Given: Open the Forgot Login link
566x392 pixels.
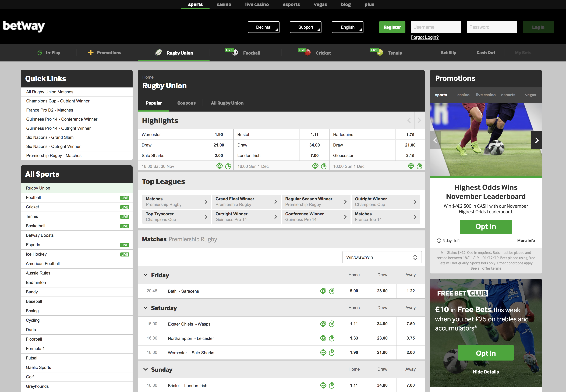Looking at the screenshot, I should 424,37.
